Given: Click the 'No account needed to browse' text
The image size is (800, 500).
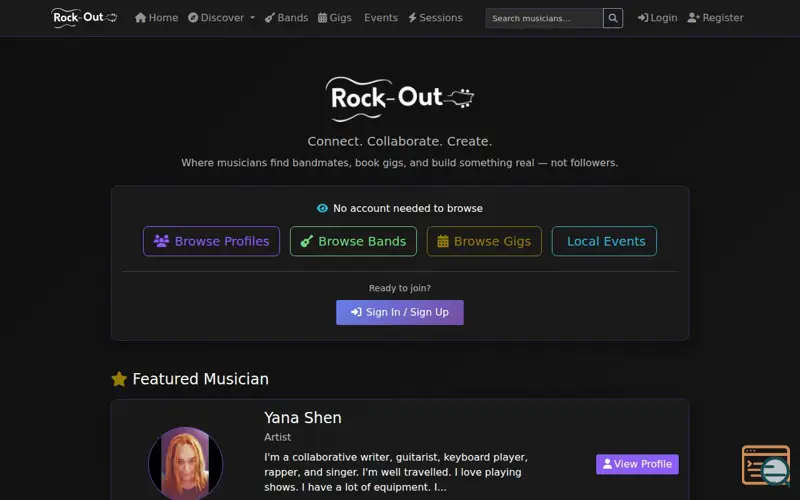Looking at the screenshot, I should (408, 208).
